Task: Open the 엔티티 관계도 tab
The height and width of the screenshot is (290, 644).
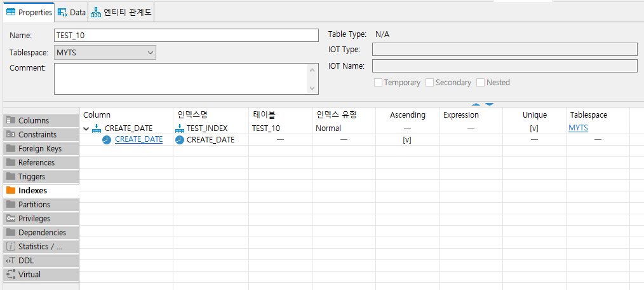Action: [121, 12]
